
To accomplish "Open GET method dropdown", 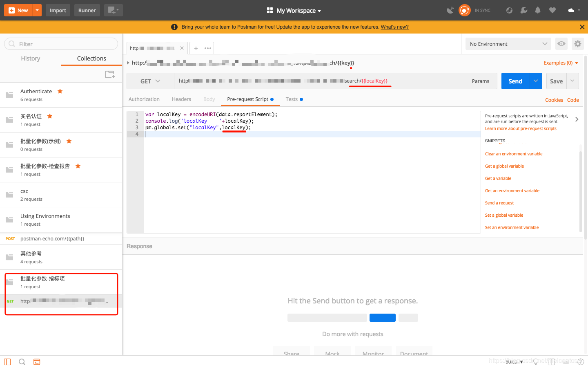I will pos(150,81).
